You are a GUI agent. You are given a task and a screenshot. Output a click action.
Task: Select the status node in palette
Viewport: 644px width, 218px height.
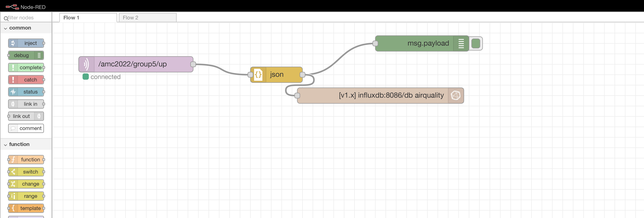[26, 92]
